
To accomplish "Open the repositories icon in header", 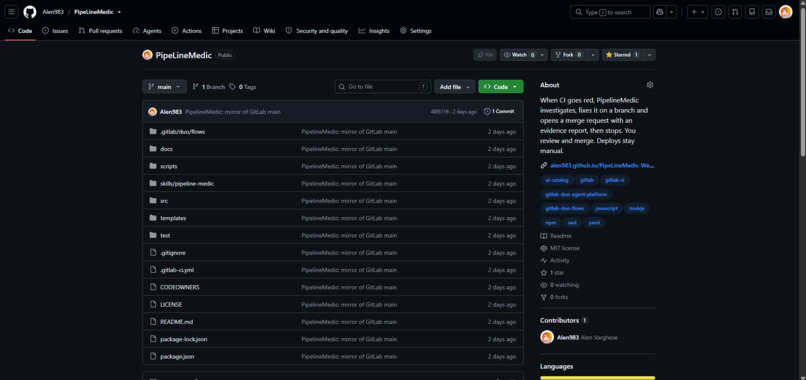I will [x=752, y=12].
